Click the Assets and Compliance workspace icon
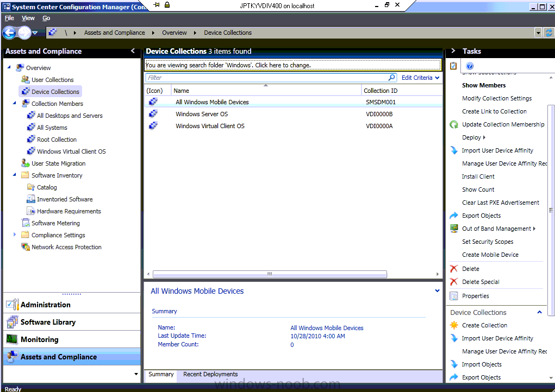This screenshot has width=555, height=392. pos(13,357)
